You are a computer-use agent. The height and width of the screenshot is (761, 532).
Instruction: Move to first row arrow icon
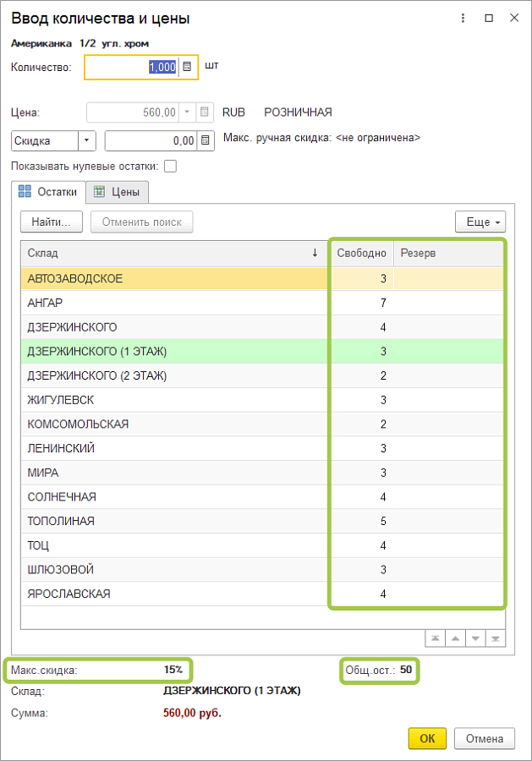(x=434, y=638)
